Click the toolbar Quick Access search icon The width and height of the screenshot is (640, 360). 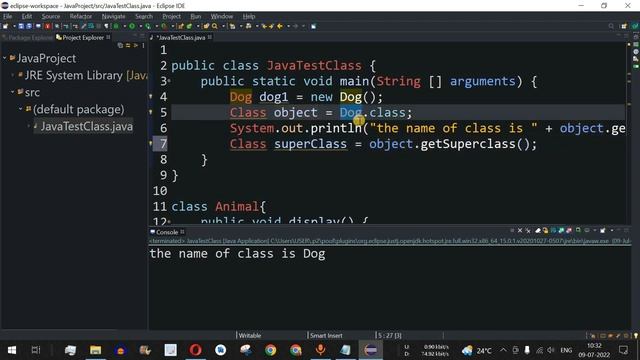pos(611,26)
